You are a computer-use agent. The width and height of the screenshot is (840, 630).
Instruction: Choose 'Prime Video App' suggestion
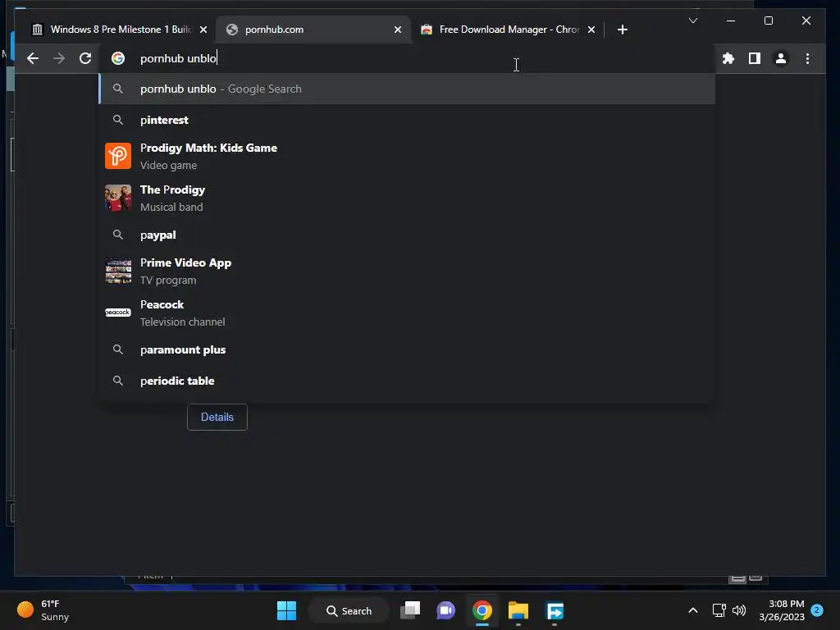click(x=407, y=271)
